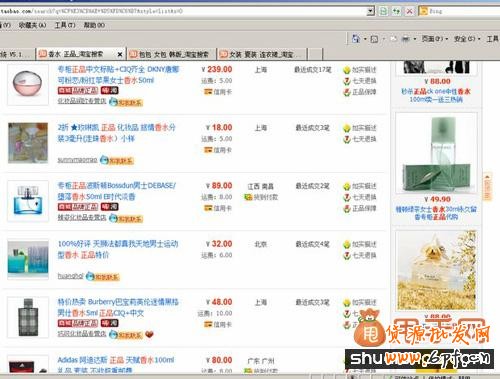Open the Burberry plaid perfume bottle thumbnail
The image size is (500, 379).
pos(28,317)
